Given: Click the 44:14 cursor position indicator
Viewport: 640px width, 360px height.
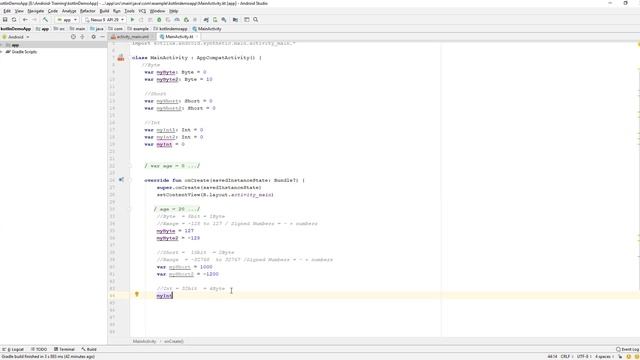Looking at the screenshot, I should [x=552, y=356].
